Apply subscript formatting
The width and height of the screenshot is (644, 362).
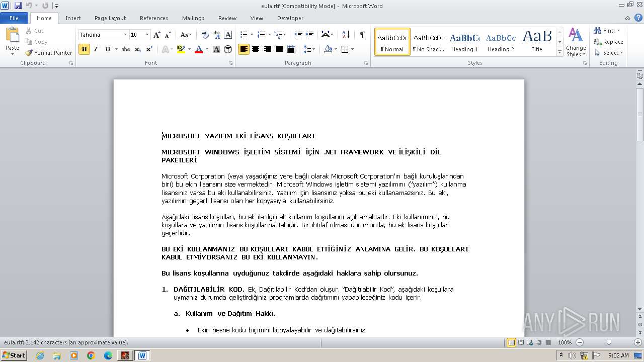(138, 49)
